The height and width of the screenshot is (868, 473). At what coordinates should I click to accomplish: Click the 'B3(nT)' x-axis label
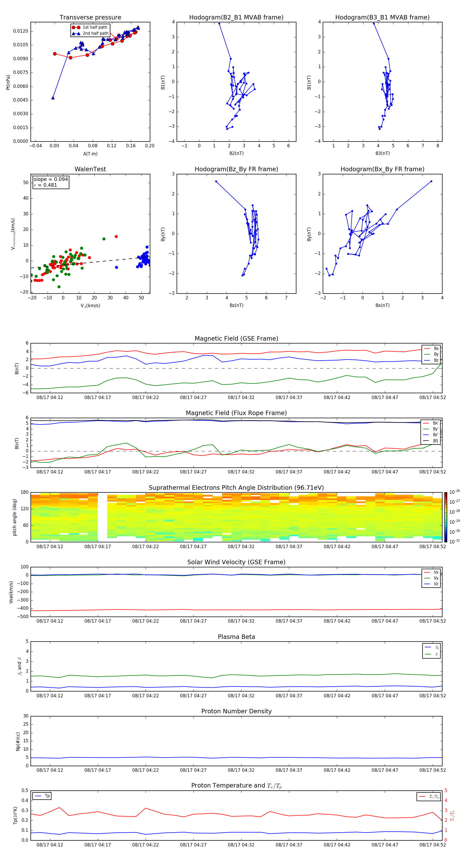[382, 153]
